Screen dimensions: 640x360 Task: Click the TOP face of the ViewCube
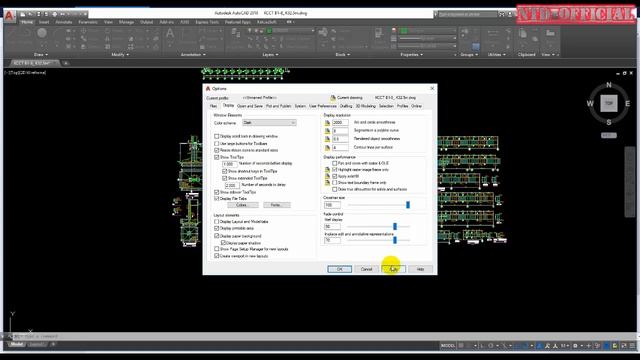coord(609,103)
